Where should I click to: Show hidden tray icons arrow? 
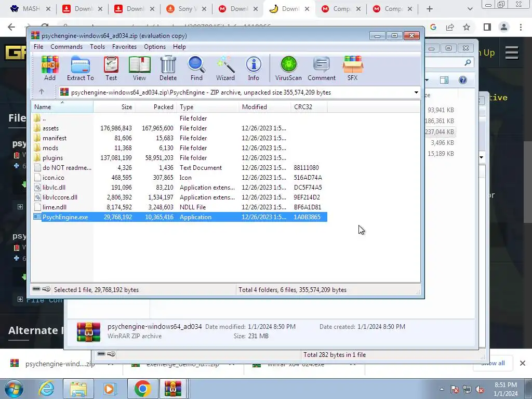point(442,389)
